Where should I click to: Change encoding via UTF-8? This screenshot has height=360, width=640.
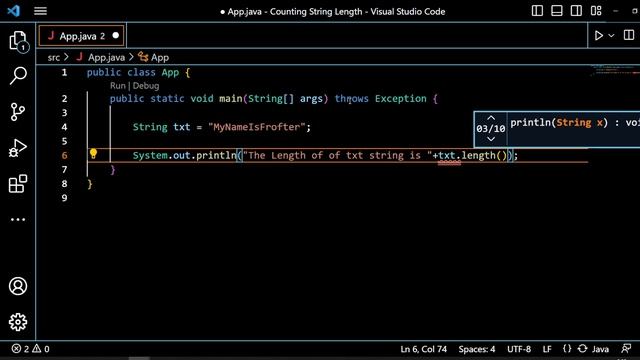(x=519, y=349)
